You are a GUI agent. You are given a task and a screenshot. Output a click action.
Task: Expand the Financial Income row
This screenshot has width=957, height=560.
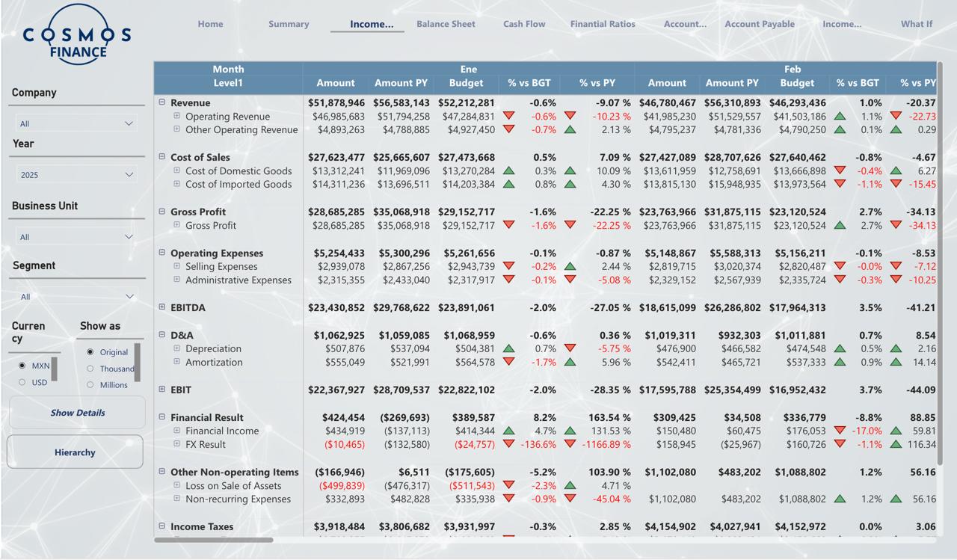click(177, 431)
